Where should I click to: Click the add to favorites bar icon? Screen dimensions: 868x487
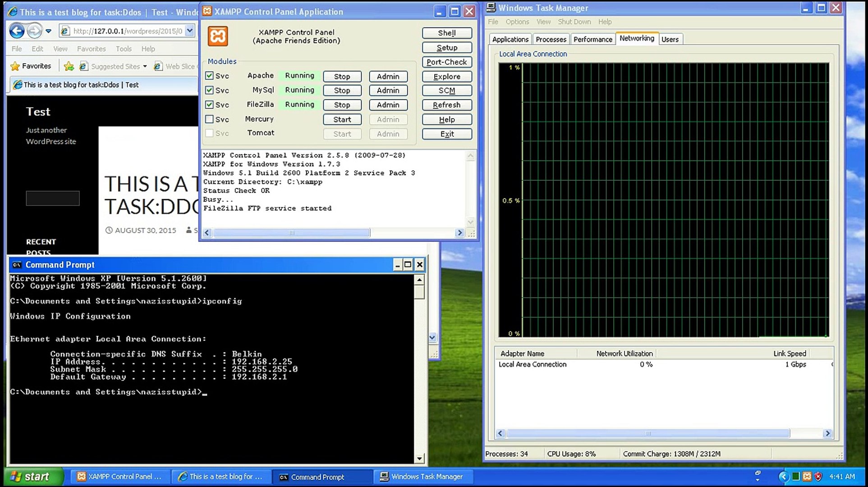(69, 66)
